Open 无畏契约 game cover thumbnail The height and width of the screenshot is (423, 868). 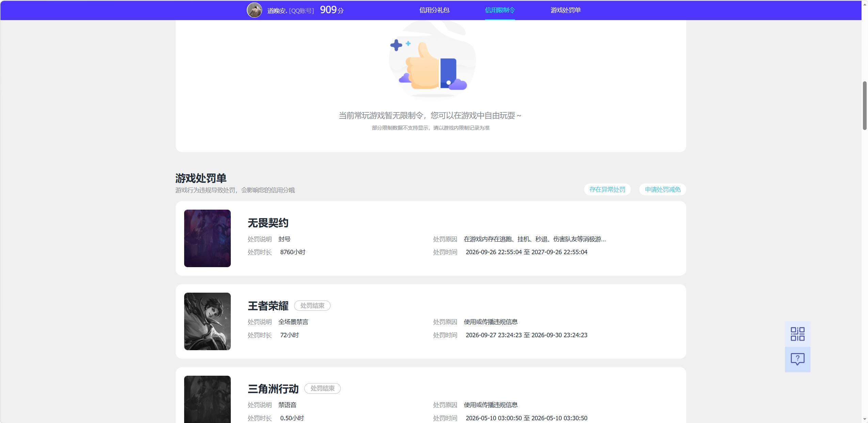coord(207,238)
